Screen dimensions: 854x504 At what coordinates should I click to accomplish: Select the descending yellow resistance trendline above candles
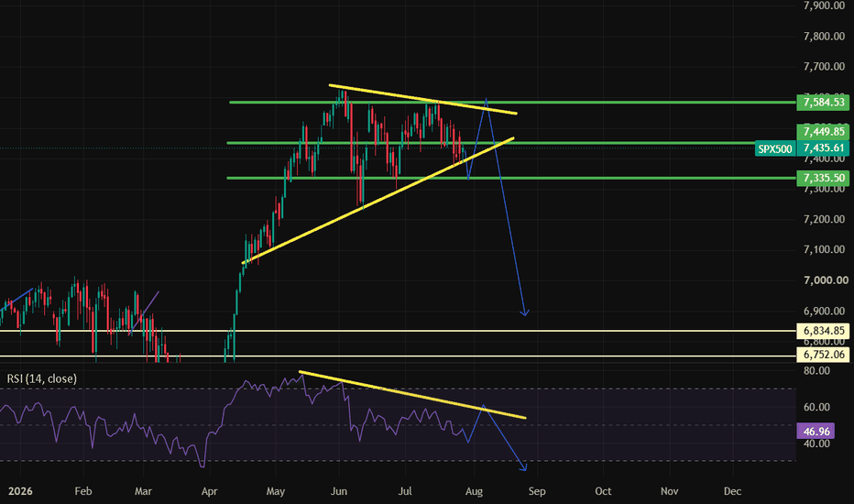[422, 99]
